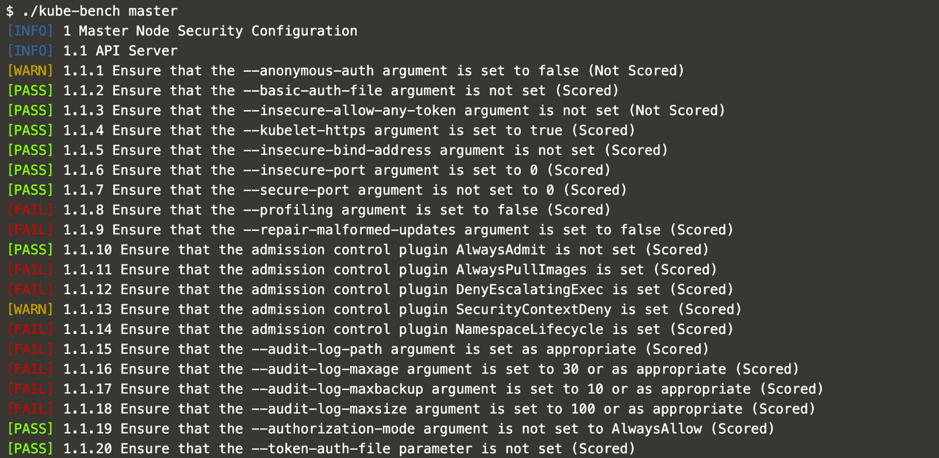
Task: Click the '1.1 API Server' heading line
Action: click(x=120, y=51)
